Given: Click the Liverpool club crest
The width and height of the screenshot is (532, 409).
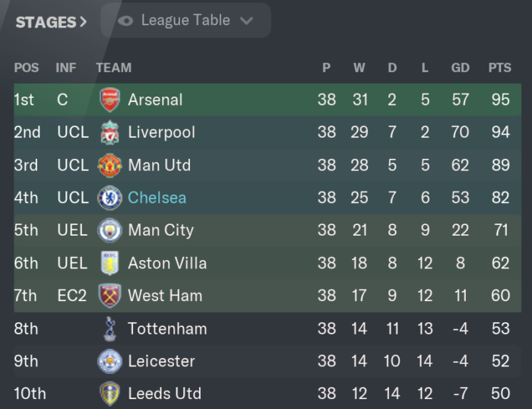Looking at the screenshot, I should click(109, 132).
